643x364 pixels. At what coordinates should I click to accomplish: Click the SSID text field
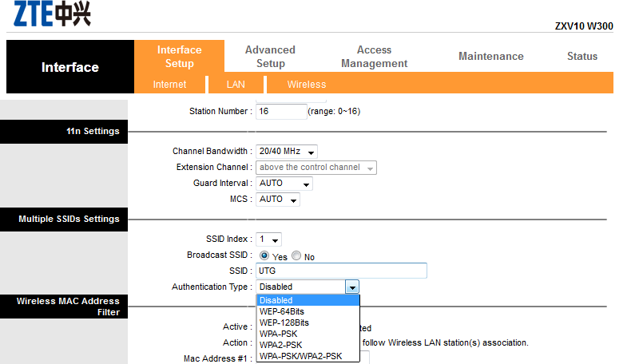coord(341,271)
